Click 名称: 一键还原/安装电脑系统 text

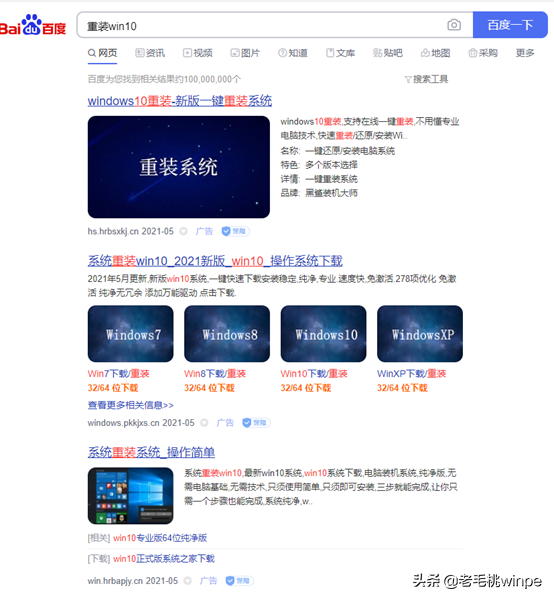coord(337,151)
